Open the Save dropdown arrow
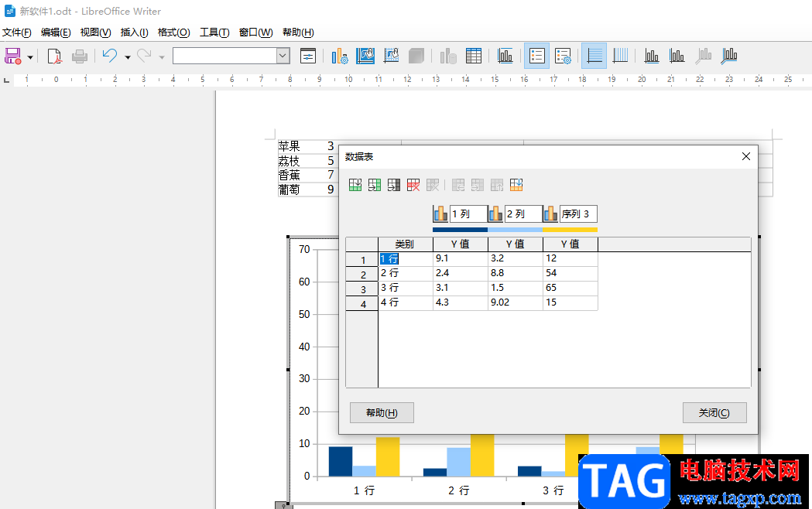The width and height of the screenshot is (812, 509). [30, 57]
